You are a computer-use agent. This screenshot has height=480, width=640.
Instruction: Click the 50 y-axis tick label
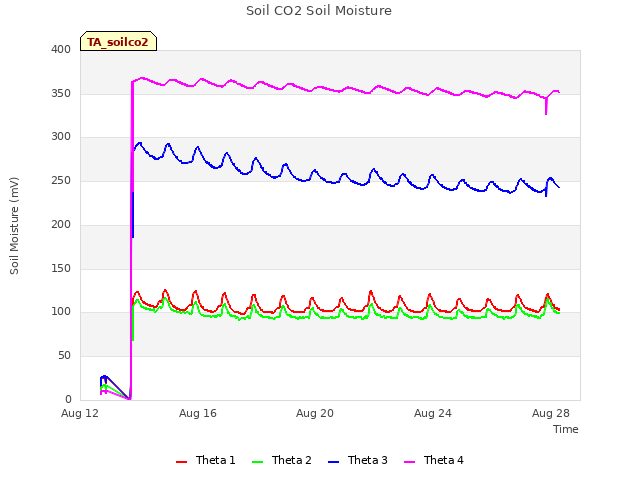(64, 356)
